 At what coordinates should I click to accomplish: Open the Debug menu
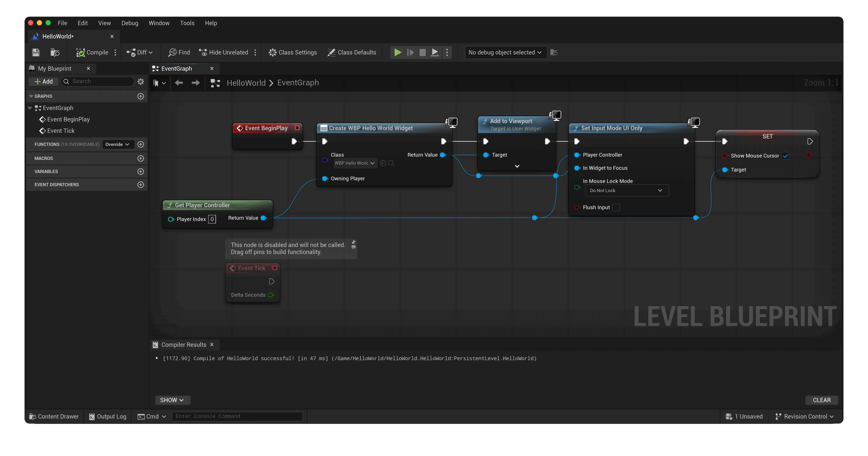tap(130, 23)
